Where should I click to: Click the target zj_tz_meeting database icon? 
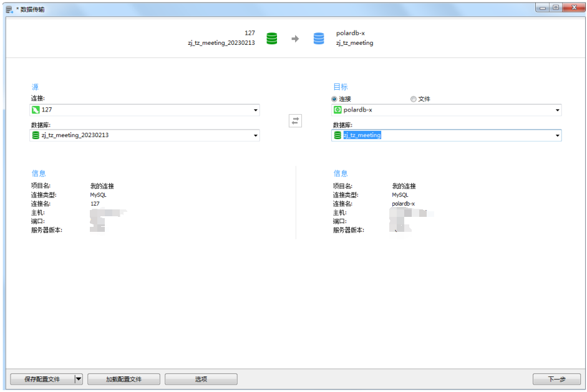pyautogui.click(x=337, y=135)
